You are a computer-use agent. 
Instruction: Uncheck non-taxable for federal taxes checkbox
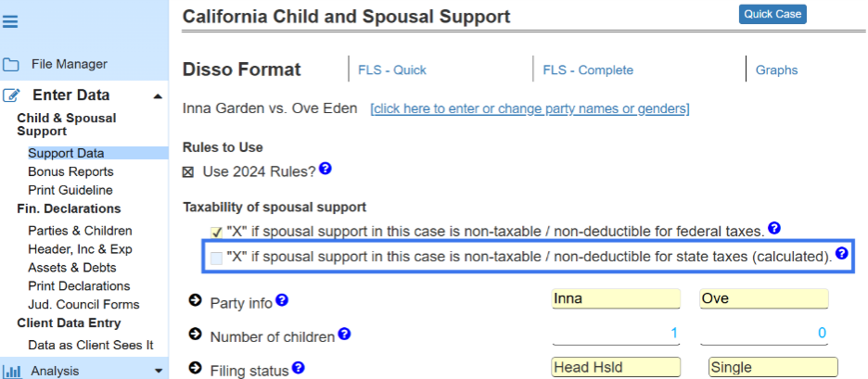[216, 232]
